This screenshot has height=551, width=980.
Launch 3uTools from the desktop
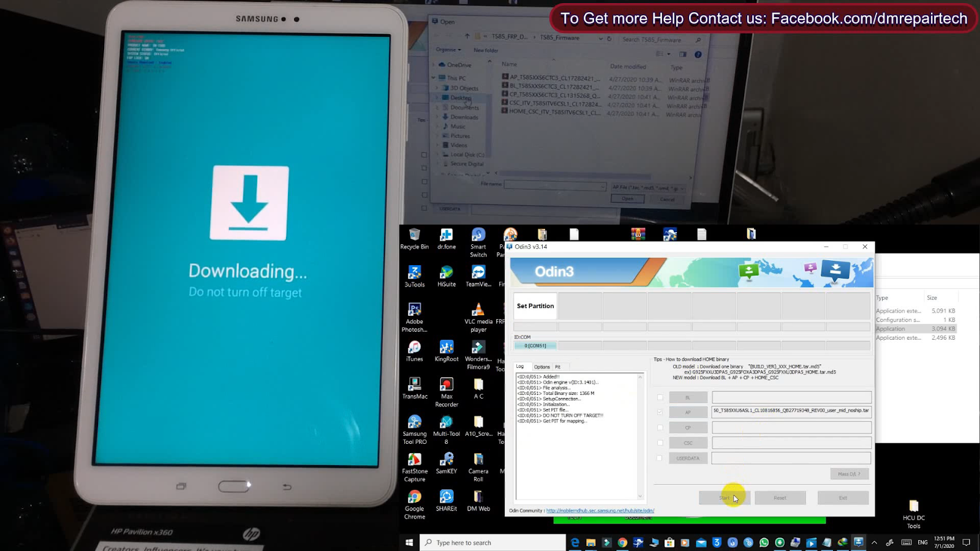point(415,276)
